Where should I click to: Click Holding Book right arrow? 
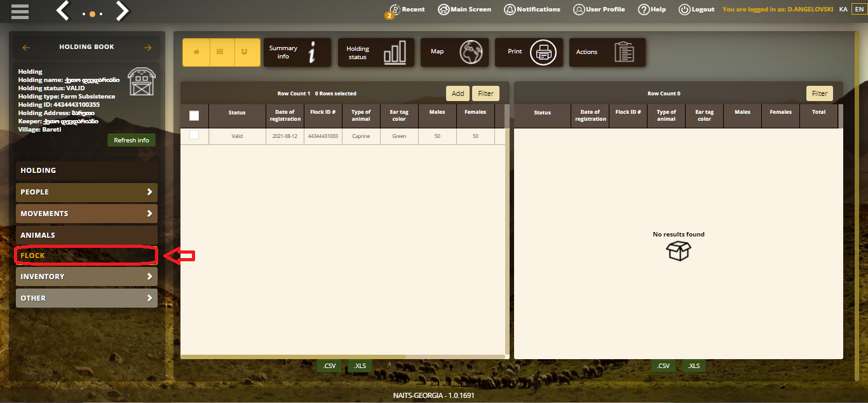coord(147,47)
